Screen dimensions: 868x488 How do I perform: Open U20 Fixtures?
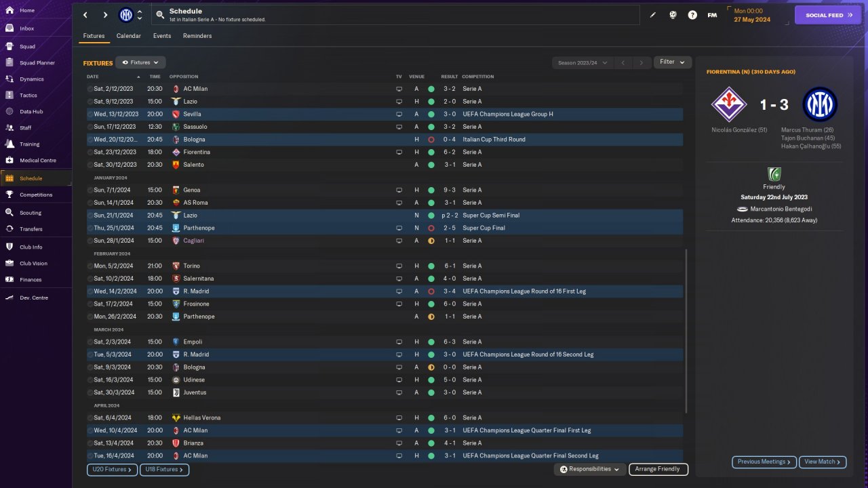point(112,469)
